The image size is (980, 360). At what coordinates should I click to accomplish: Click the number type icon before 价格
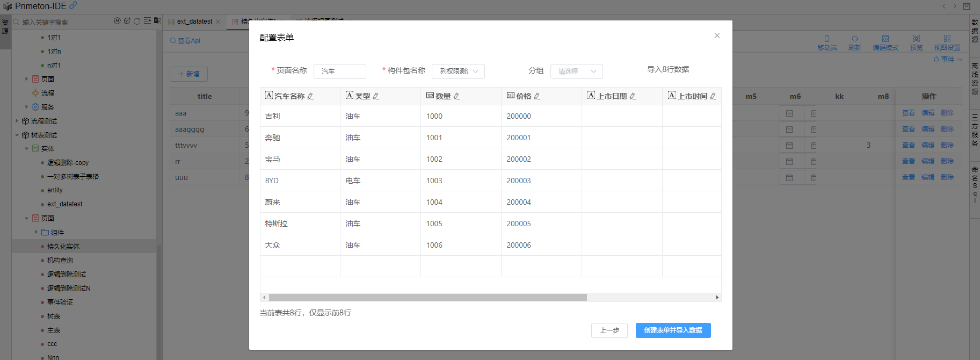[511, 96]
